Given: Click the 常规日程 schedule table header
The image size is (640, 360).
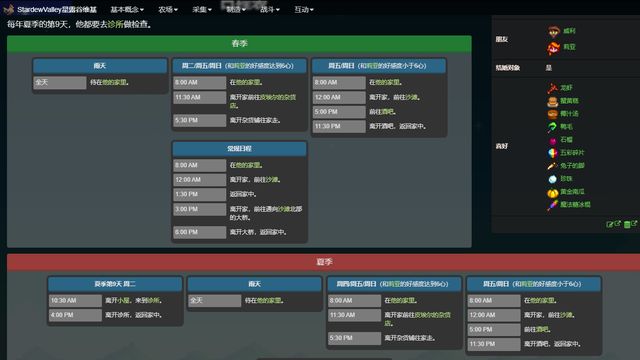Looking at the screenshot, I should (239, 149).
